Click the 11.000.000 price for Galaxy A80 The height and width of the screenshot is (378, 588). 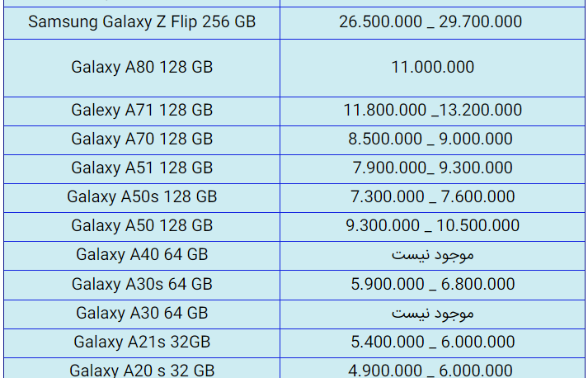[432, 67]
